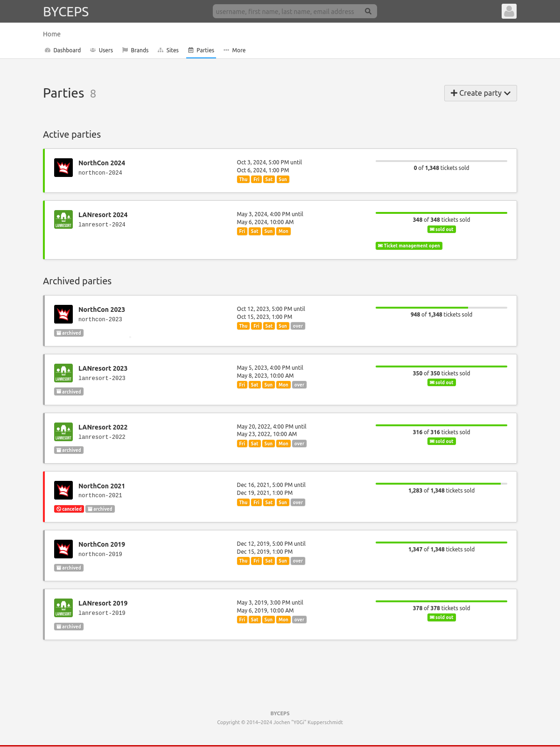Click the NorthCon 2021 party logo
560x747 pixels.
coord(63,490)
